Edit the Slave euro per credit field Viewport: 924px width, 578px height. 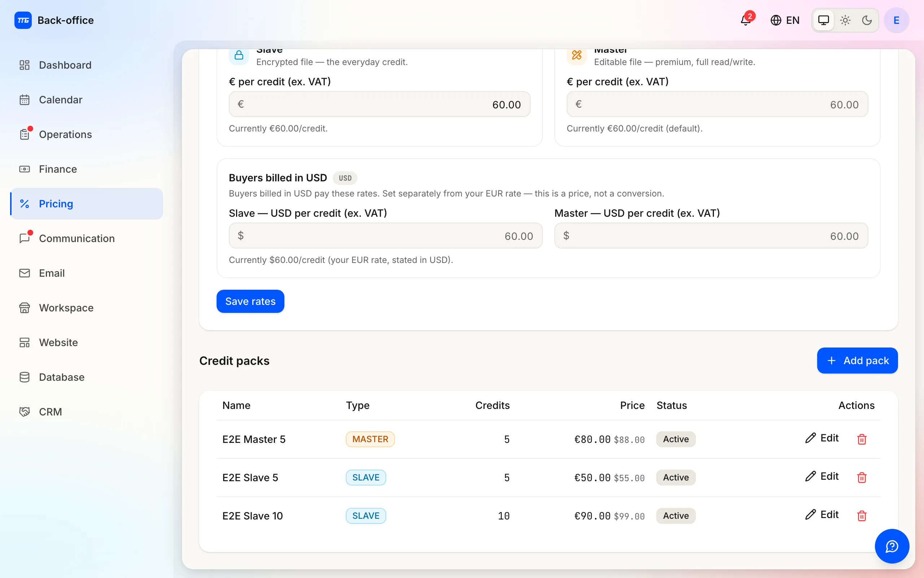click(x=380, y=104)
